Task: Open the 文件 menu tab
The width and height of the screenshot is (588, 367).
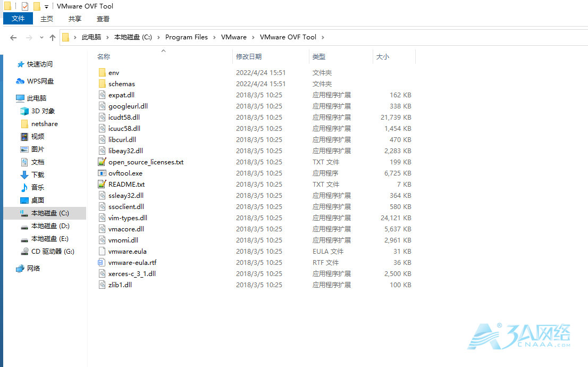Action: coord(18,19)
